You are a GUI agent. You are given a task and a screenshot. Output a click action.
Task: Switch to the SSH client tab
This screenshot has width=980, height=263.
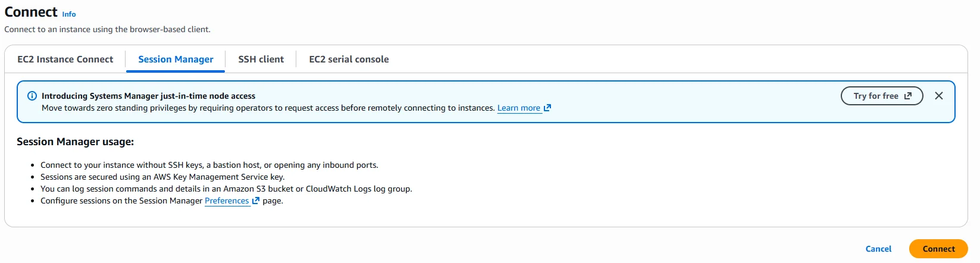point(261,60)
